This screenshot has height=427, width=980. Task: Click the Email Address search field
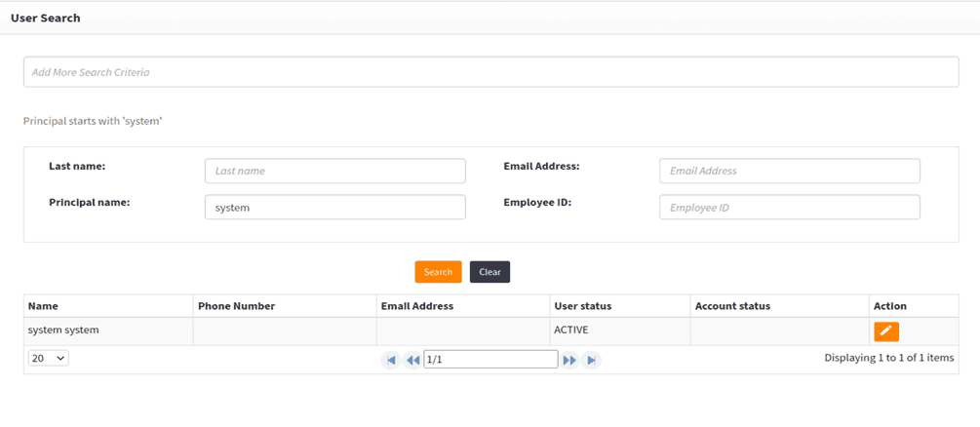coord(789,171)
